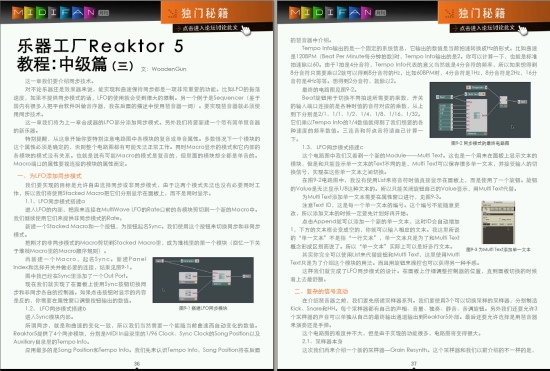Click small icon in left orange banner
Viewport: 550px width, 371px height.
tap(172, 13)
